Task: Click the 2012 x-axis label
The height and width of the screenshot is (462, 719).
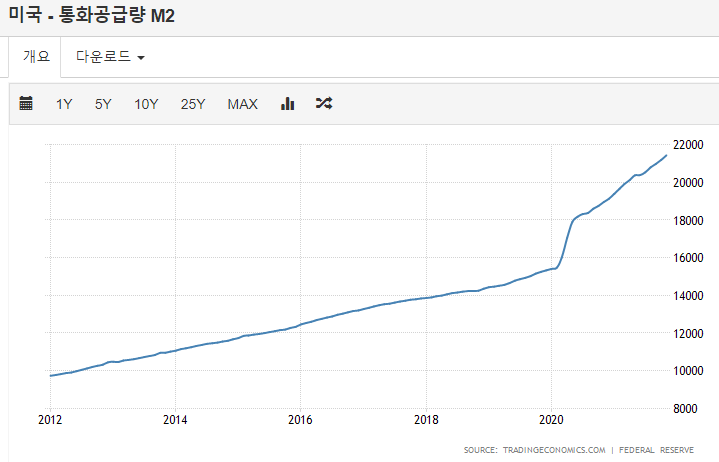Action: coord(50,419)
